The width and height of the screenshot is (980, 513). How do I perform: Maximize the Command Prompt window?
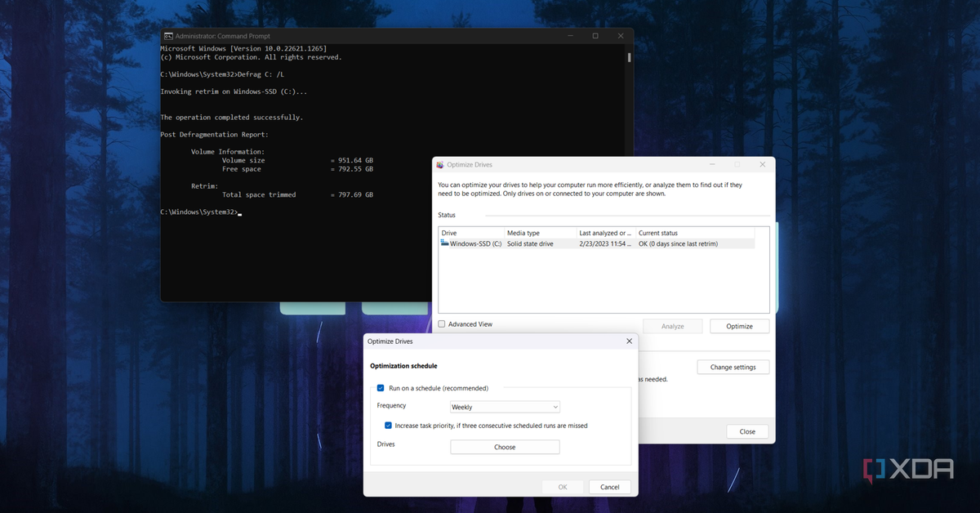(595, 36)
